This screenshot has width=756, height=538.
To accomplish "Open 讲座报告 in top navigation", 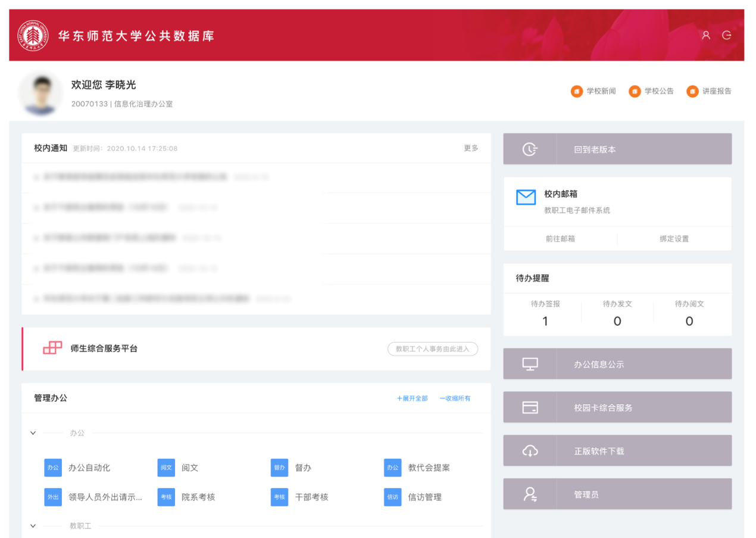I will [x=709, y=91].
